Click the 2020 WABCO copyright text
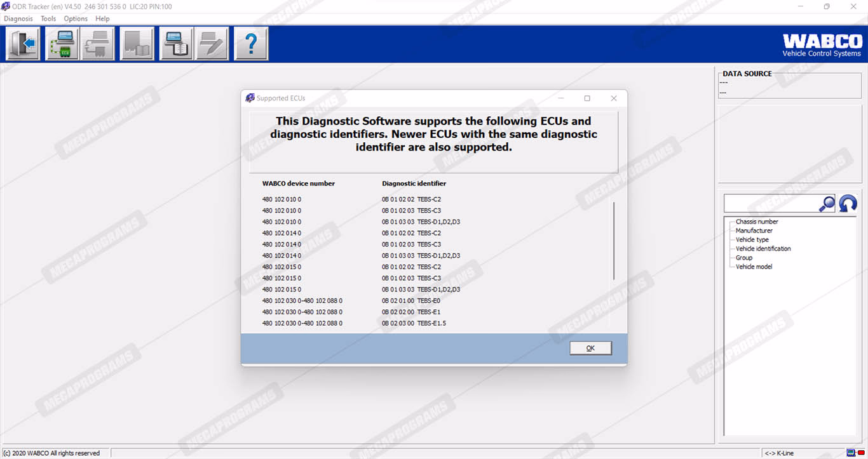Image resolution: width=868 pixels, height=459 pixels. (51, 453)
